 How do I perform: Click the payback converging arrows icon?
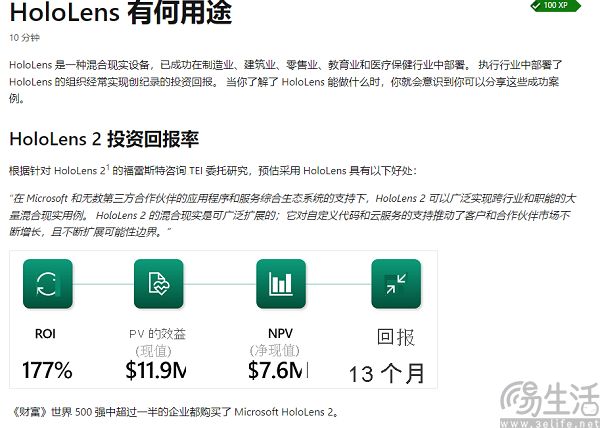point(396,284)
